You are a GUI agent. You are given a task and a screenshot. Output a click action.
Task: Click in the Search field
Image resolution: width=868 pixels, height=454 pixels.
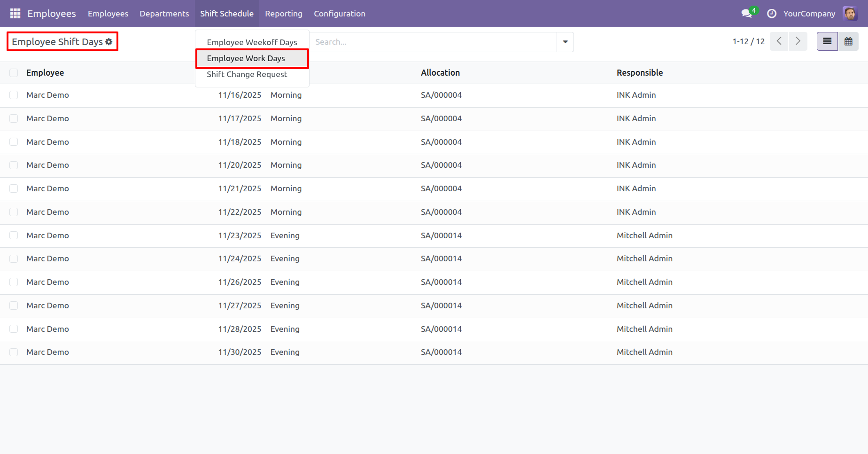click(433, 42)
